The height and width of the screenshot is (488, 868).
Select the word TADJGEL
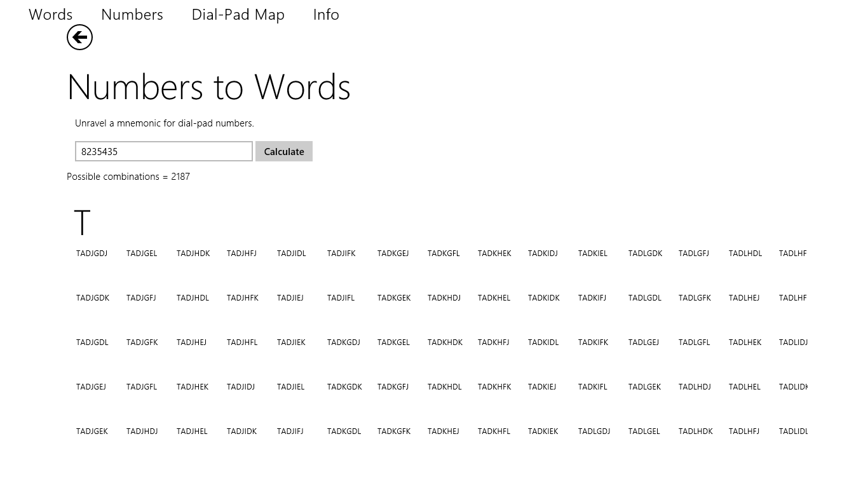(142, 254)
